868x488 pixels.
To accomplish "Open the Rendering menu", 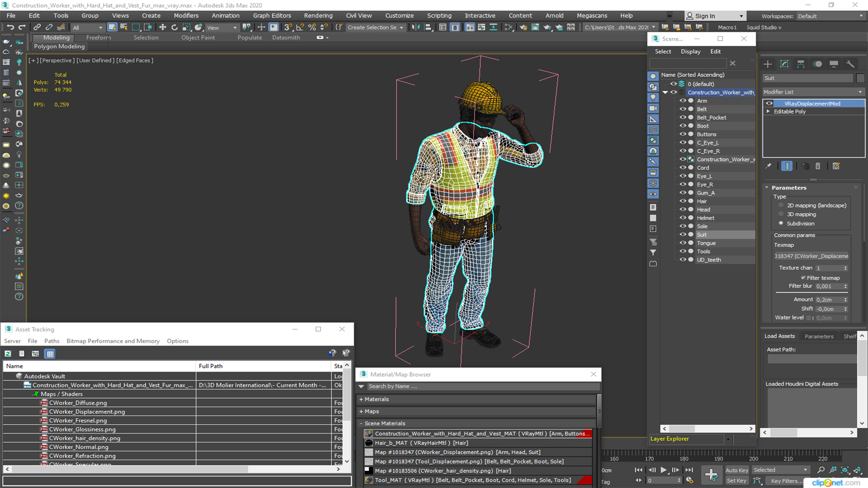I will pyautogui.click(x=318, y=15).
